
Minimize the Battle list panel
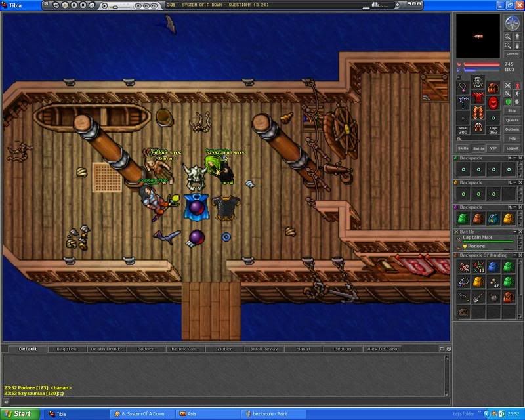515,232
